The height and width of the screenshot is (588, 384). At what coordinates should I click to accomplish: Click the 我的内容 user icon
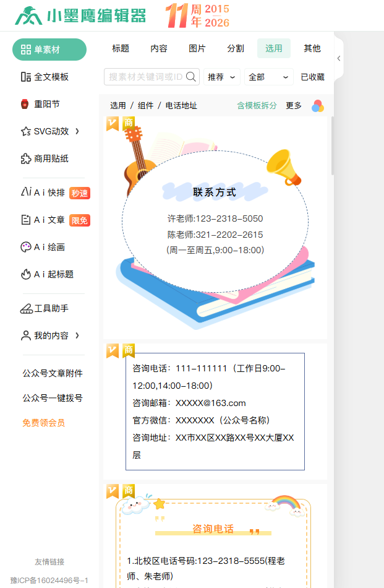tap(26, 335)
